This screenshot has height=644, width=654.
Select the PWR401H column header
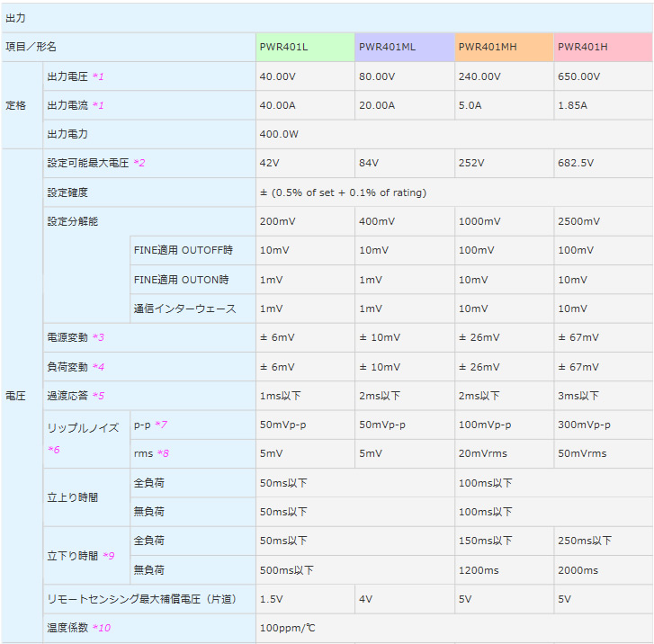click(603, 47)
